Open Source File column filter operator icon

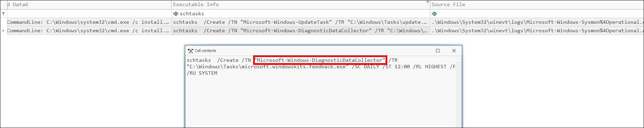tap(434, 14)
